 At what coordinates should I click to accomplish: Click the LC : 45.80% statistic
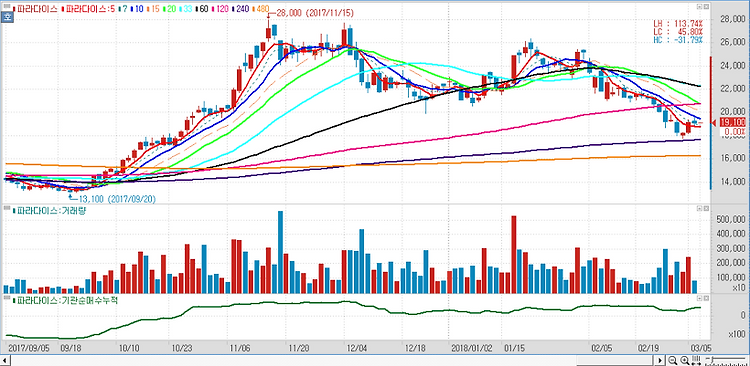tap(678, 31)
